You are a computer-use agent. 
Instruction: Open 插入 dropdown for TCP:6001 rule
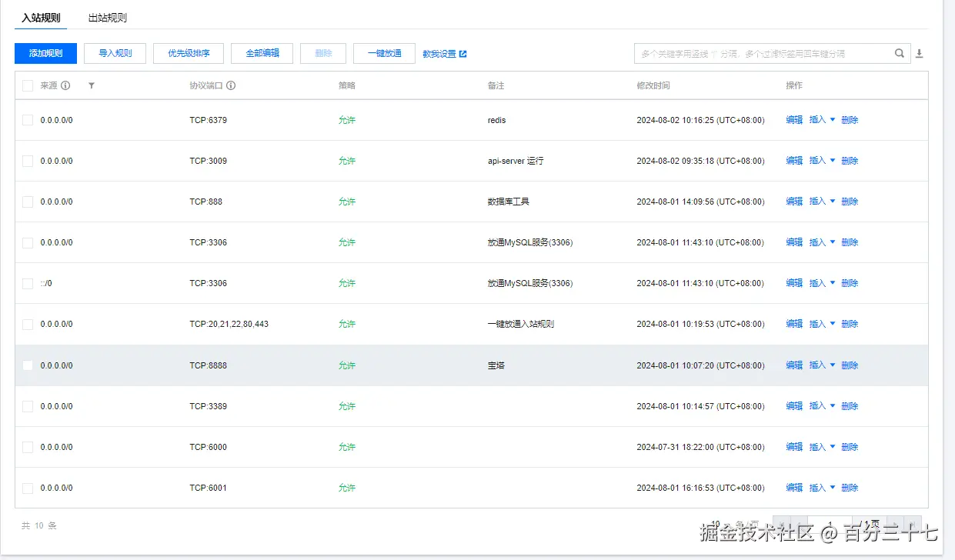click(x=822, y=488)
